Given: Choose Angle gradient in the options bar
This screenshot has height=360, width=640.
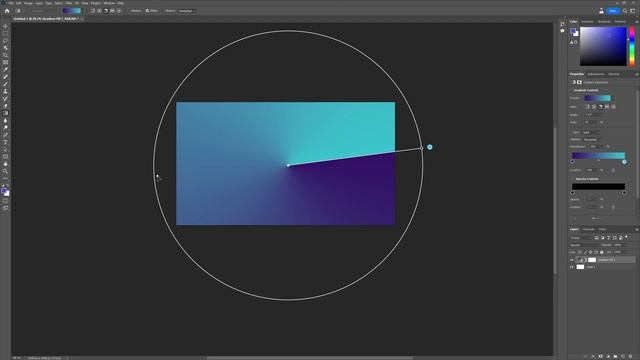Looking at the screenshot, I should [106, 11].
